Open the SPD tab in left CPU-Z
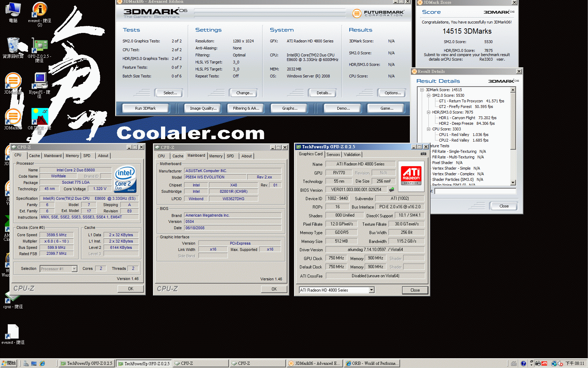This screenshot has height=368, width=588. pyautogui.click(x=87, y=156)
